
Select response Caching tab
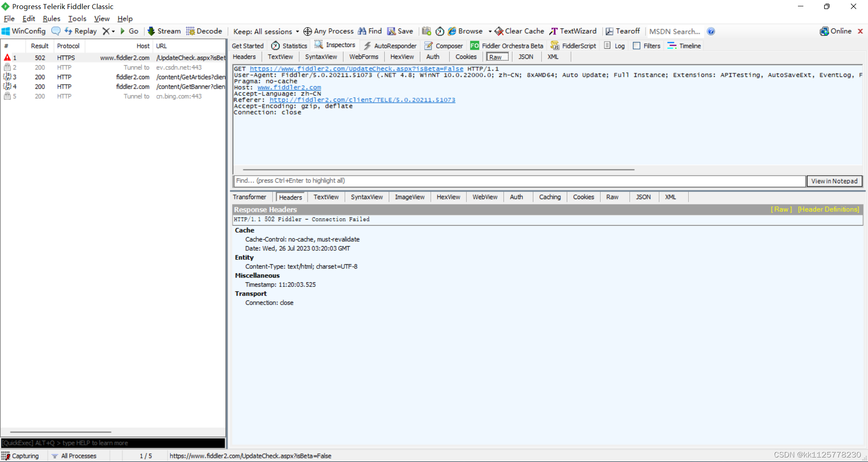pos(550,197)
